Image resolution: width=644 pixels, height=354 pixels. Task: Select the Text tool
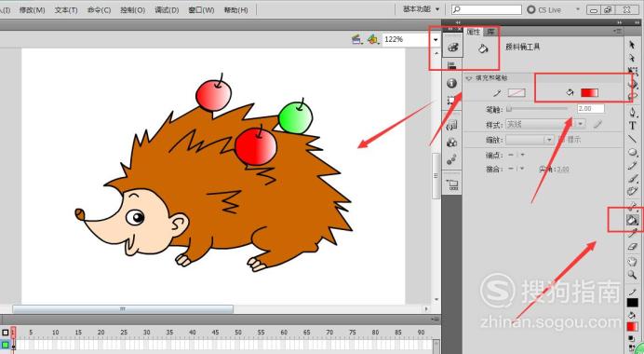click(633, 126)
